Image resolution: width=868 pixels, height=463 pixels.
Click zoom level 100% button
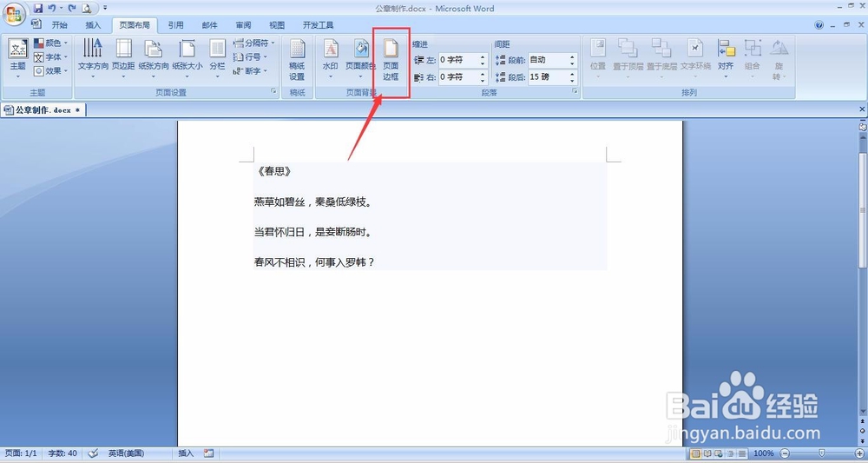[763, 453]
